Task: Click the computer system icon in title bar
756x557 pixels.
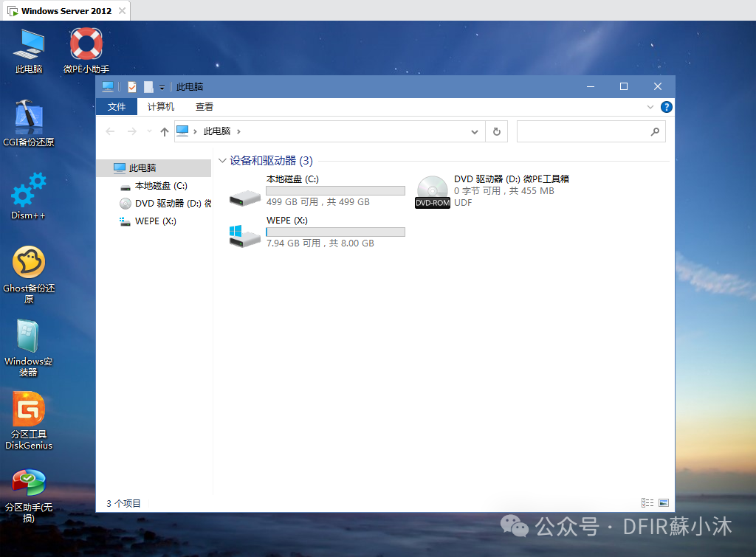Action: pyautogui.click(x=108, y=87)
